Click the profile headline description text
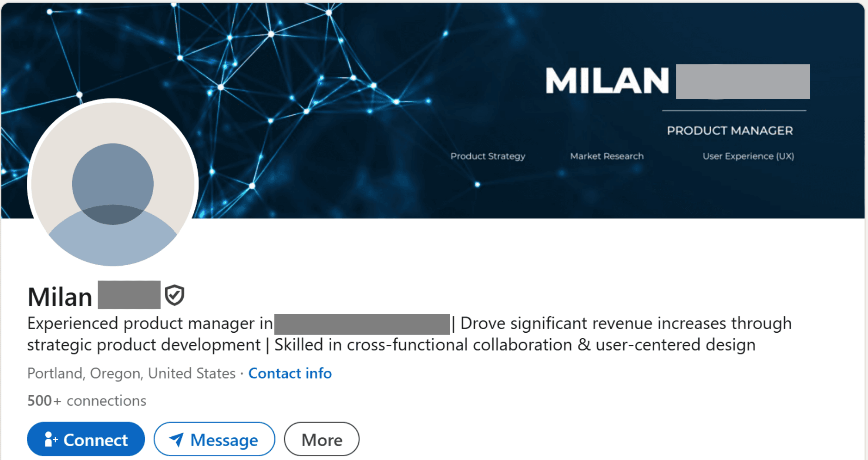 pos(409,334)
